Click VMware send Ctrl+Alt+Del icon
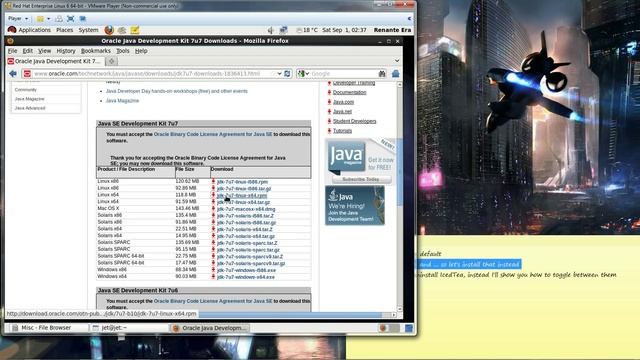 point(59,18)
